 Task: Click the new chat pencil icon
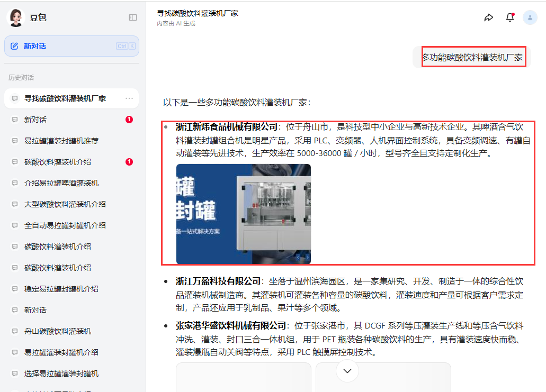click(x=14, y=46)
